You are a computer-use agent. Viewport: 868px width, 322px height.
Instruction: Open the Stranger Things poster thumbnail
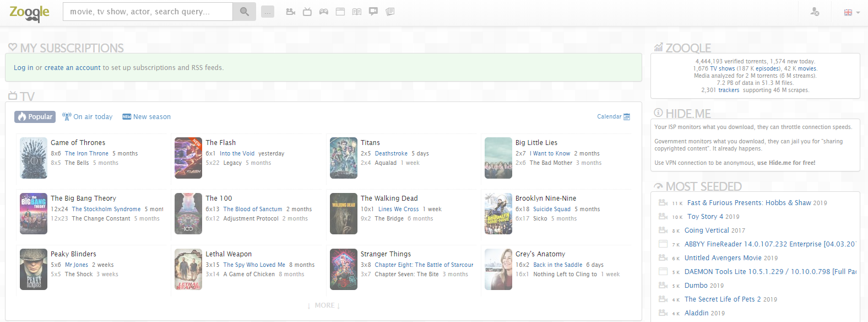tap(344, 270)
